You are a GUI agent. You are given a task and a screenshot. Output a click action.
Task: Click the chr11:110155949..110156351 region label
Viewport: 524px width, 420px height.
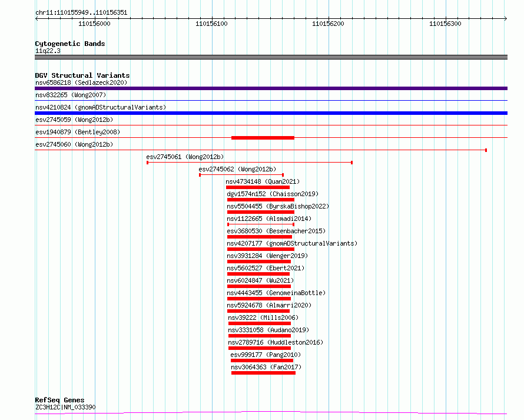pos(81,13)
